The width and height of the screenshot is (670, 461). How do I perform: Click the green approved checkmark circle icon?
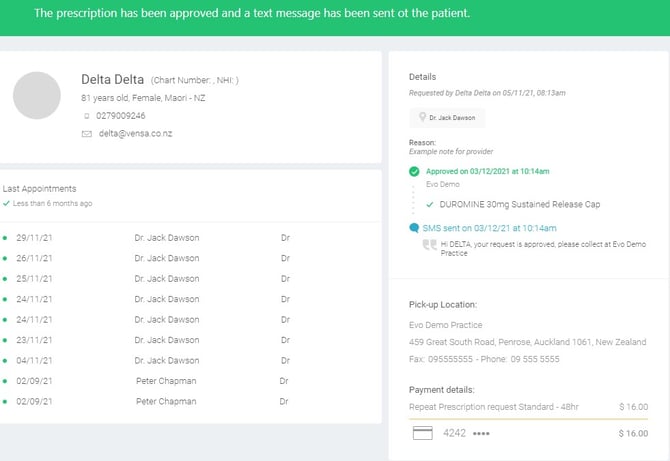pos(414,171)
